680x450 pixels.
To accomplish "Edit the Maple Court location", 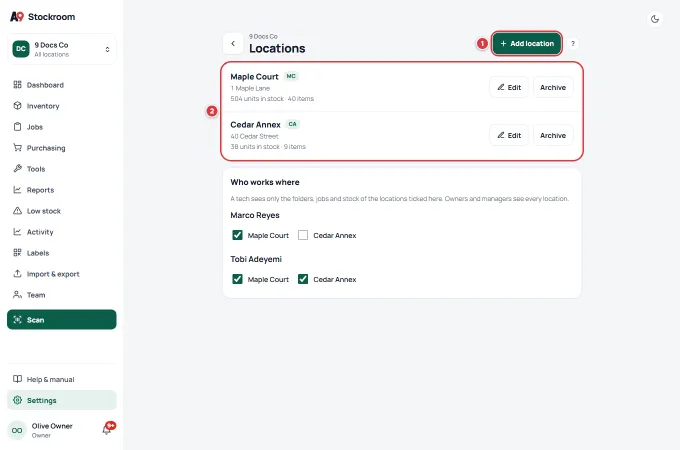I will 509,87.
